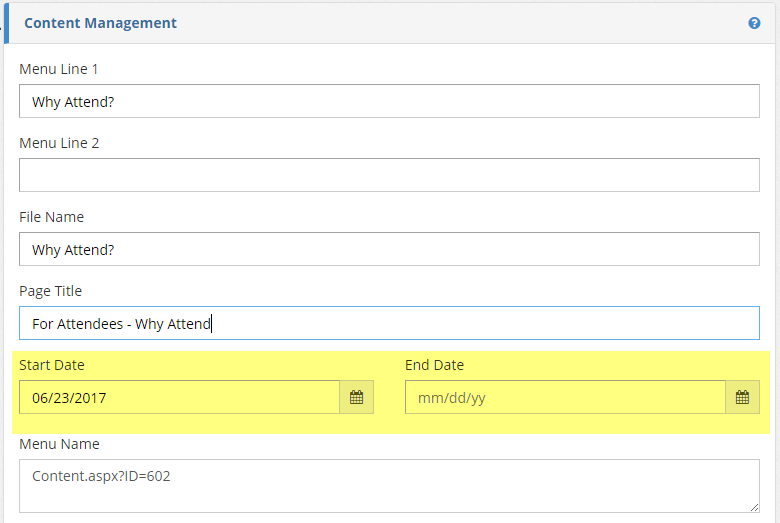Select the File Name input box
The width and height of the screenshot is (780, 523).
point(389,249)
